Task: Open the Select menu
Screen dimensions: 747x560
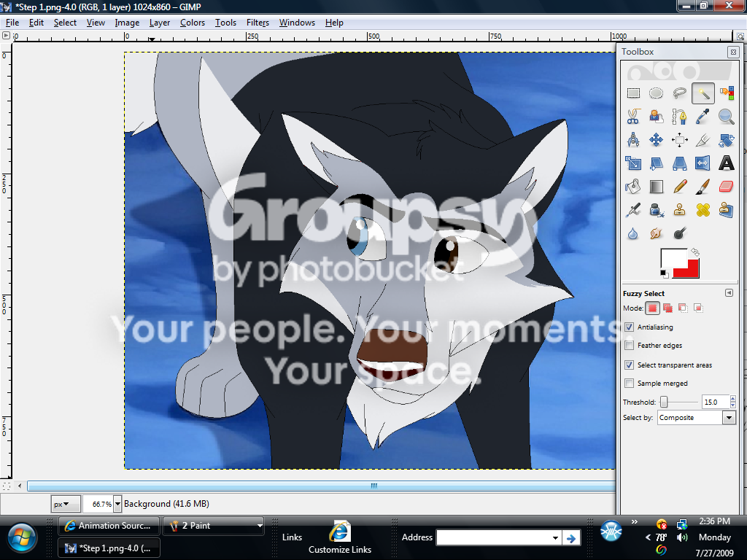Action: tap(65, 23)
